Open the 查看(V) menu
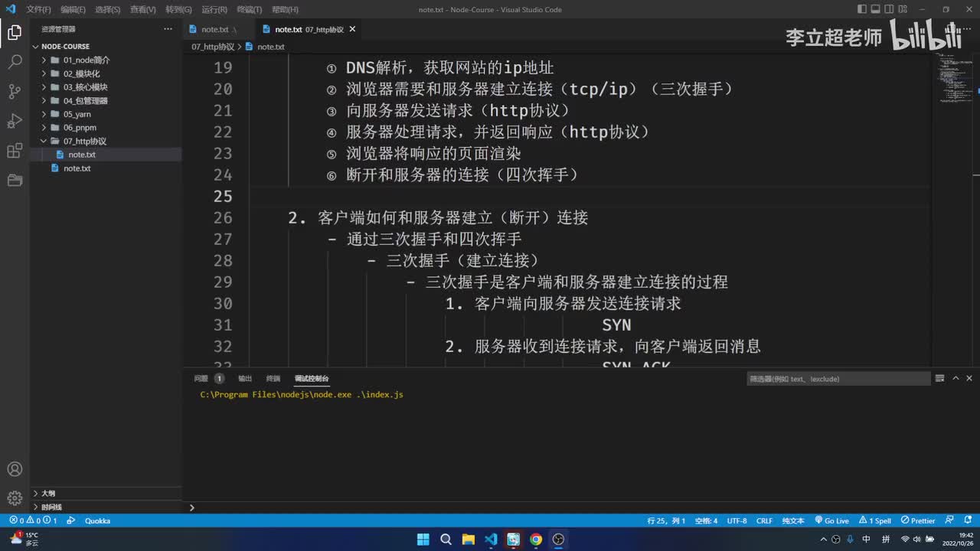Image resolution: width=980 pixels, height=551 pixels. 143,9
